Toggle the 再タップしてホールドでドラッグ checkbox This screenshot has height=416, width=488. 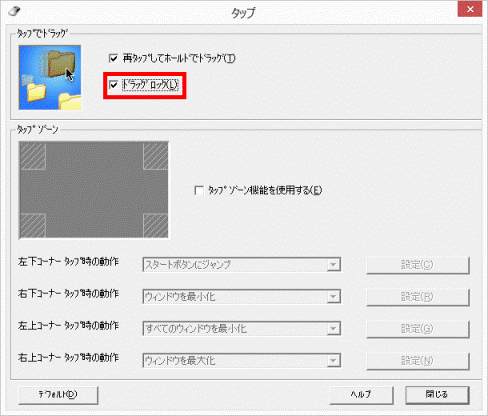(114, 58)
